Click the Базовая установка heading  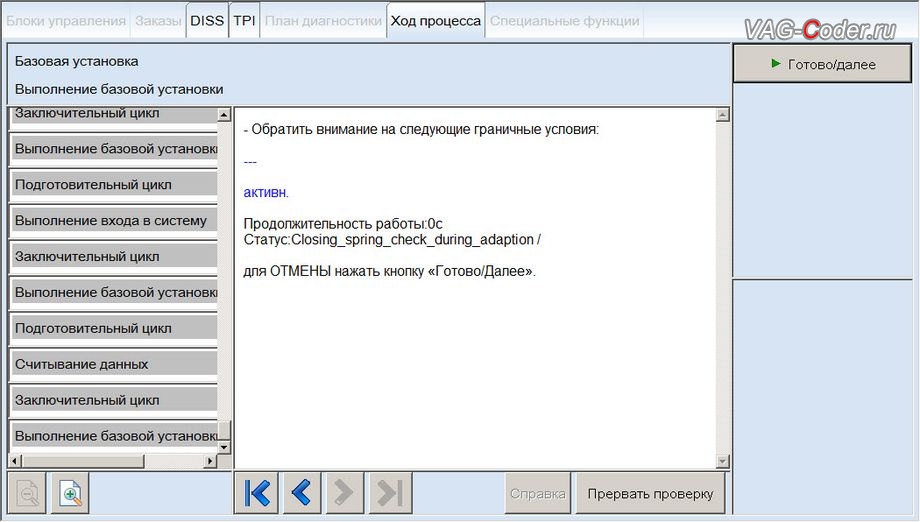tap(76, 61)
